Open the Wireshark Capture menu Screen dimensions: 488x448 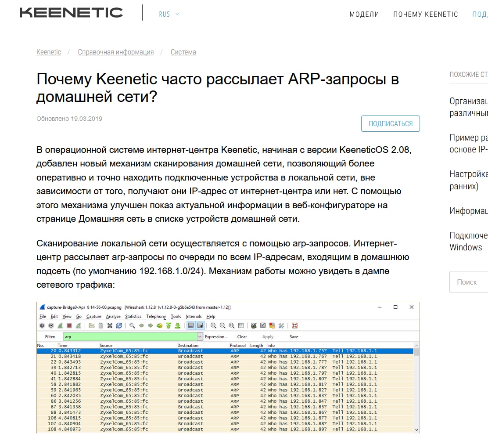point(93,316)
